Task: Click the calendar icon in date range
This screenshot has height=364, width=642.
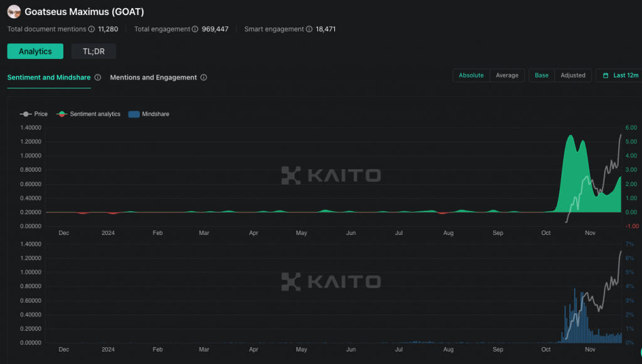Action: pyautogui.click(x=606, y=75)
